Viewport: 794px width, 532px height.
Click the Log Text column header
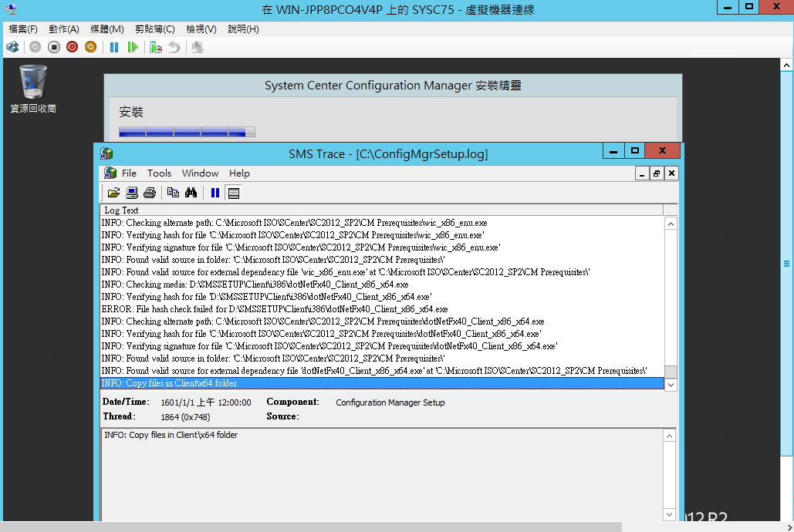click(x=382, y=210)
